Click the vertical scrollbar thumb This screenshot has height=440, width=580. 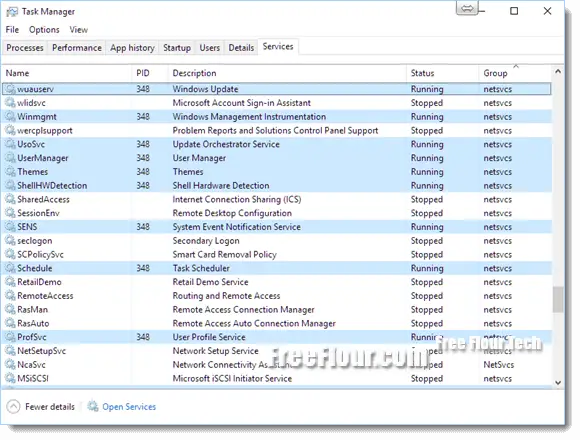tap(558, 299)
